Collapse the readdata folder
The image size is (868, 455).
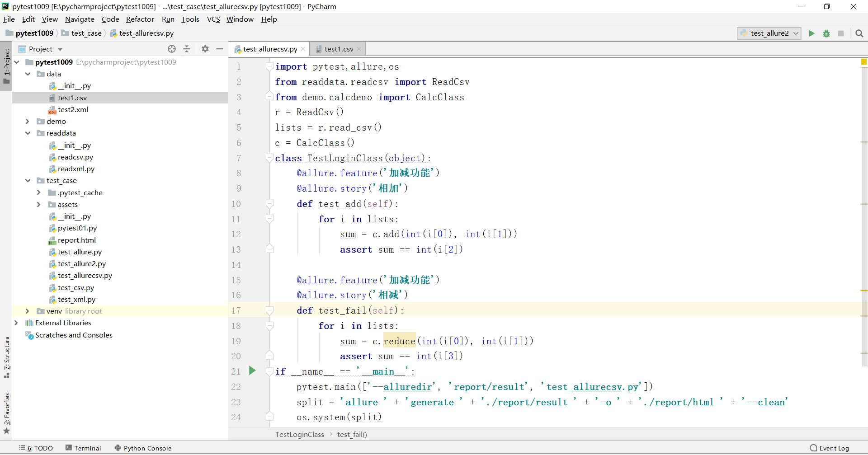pos(28,133)
